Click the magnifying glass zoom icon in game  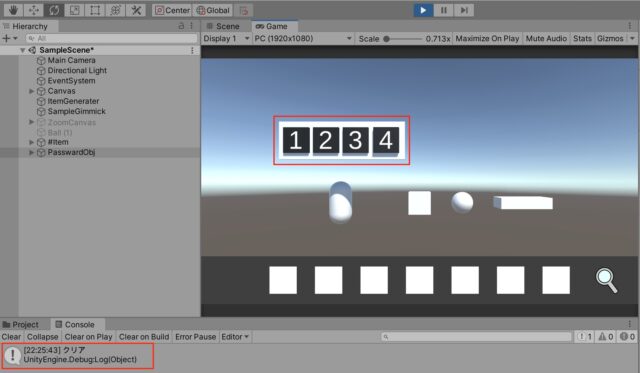point(607,280)
